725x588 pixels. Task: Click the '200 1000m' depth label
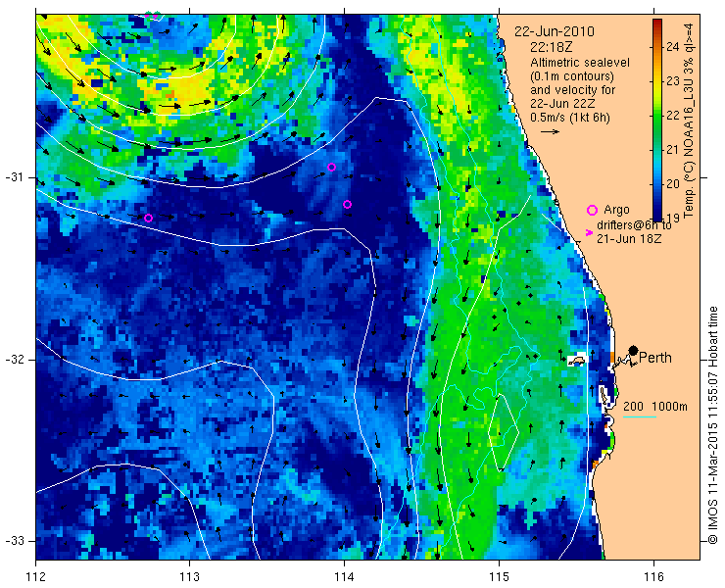click(x=655, y=407)
